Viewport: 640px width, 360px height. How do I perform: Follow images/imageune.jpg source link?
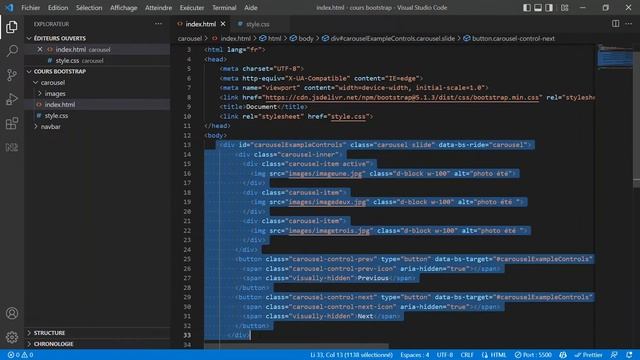pyautogui.click(x=325, y=173)
